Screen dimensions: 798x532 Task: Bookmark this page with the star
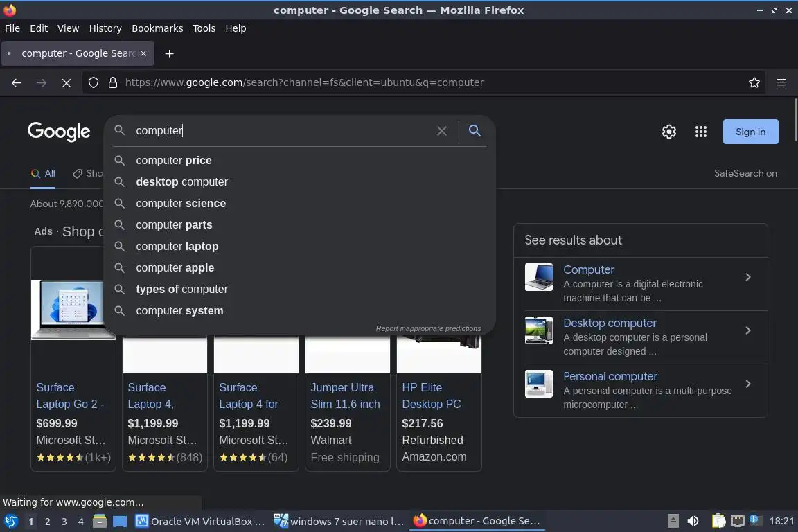click(754, 82)
